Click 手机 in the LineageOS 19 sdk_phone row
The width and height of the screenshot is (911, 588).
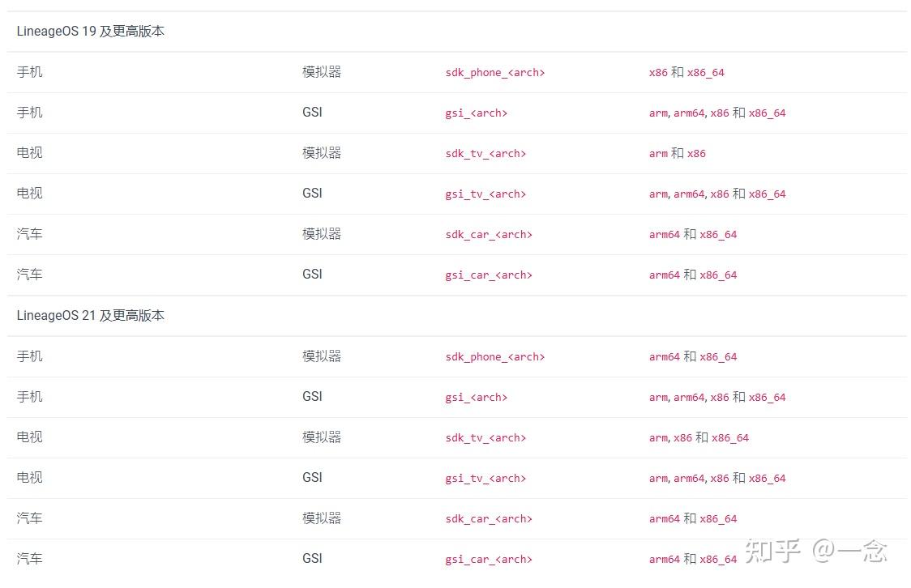click(30, 72)
